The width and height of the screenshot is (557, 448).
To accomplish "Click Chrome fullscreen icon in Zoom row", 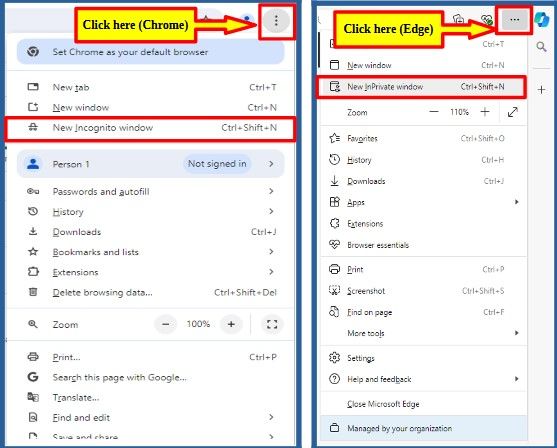I will 272,324.
